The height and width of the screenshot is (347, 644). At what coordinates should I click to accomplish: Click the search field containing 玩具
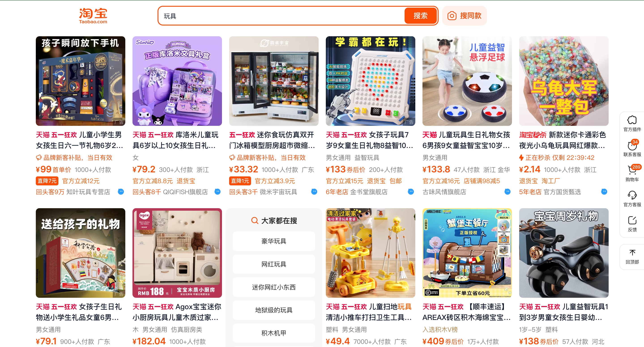pos(281,16)
